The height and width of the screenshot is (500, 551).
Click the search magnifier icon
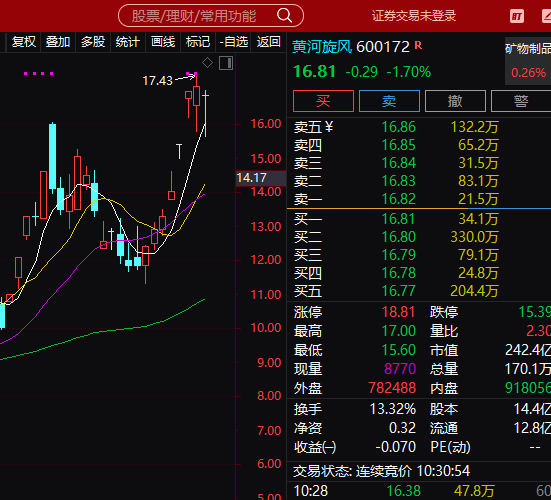(284, 16)
